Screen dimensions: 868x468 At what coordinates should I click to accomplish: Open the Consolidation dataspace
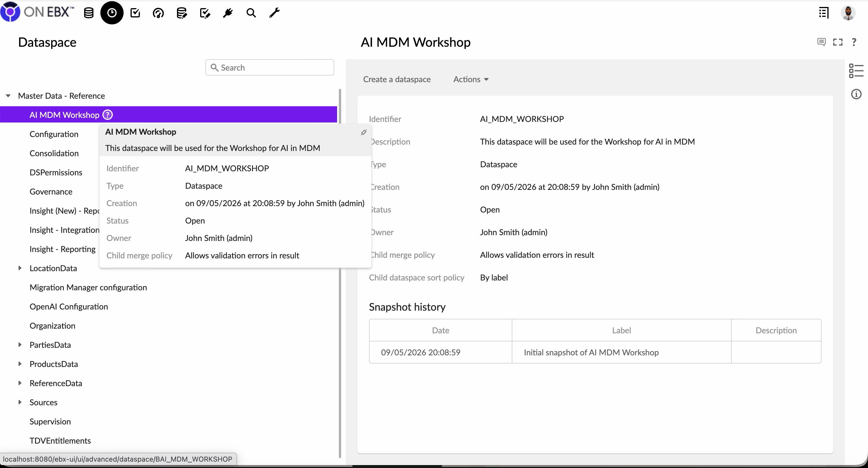click(x=54, y=153)
